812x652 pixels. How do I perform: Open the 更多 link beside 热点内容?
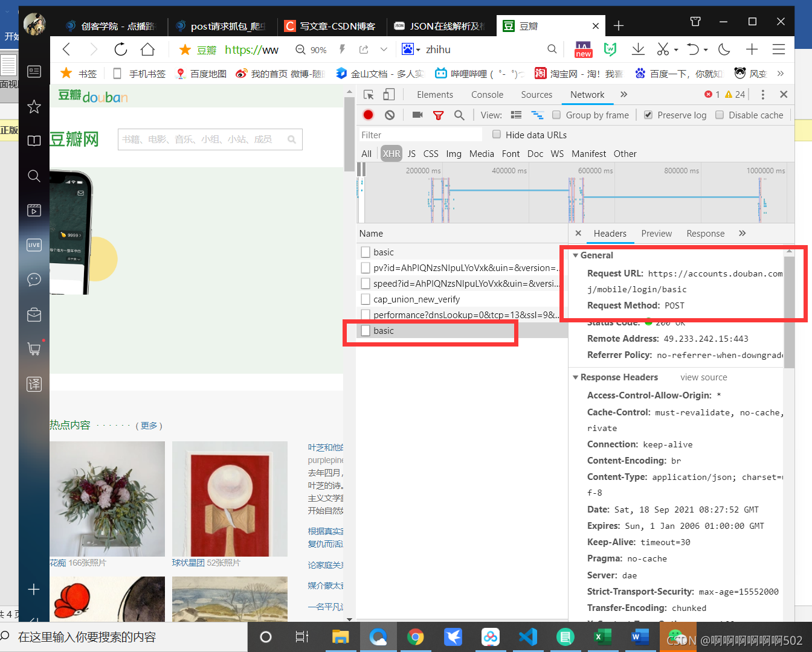coord(149,426)
